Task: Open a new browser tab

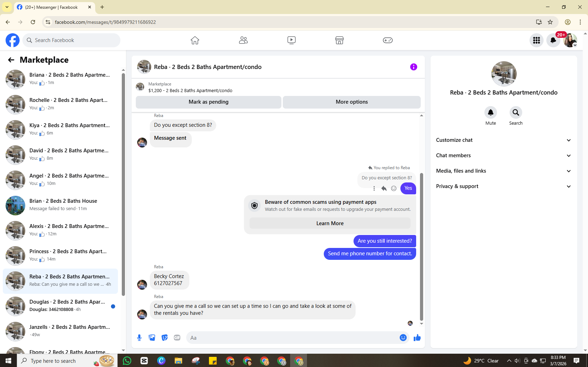Action: tap(102, 7)
